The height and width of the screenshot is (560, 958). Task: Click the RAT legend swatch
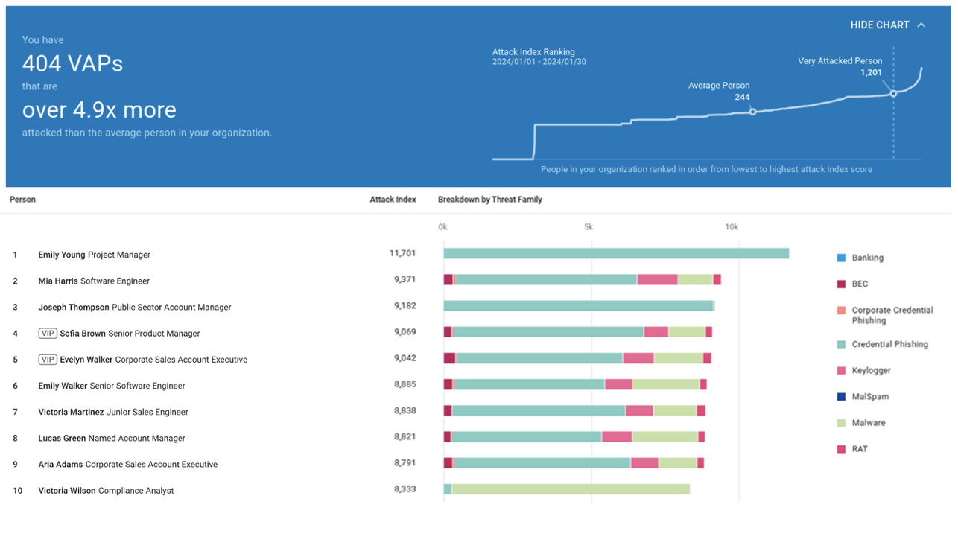point(841,449)
